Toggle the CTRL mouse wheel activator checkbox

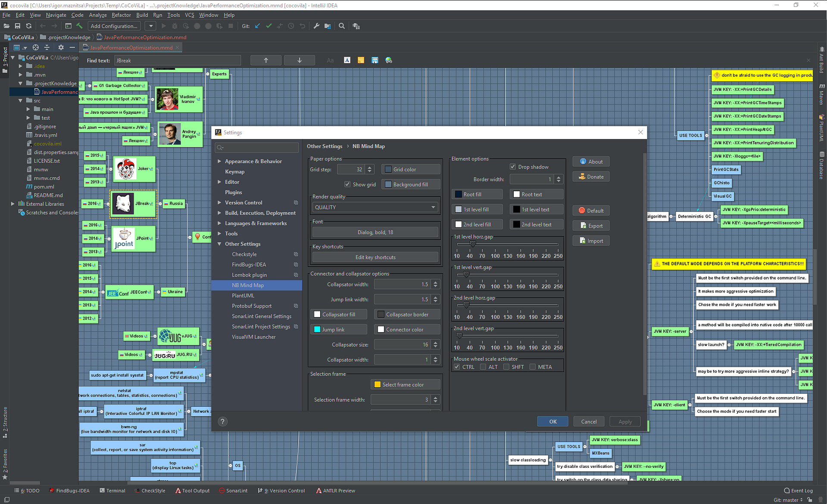[457, 367]
